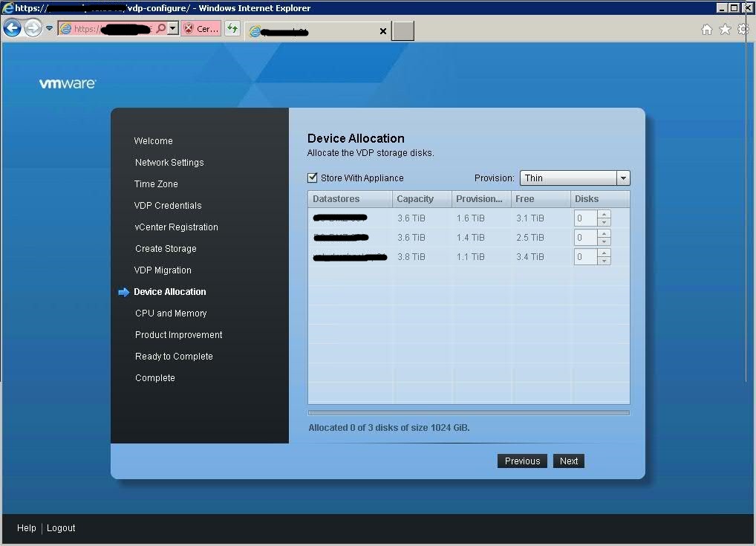Refresh the page with the green arrows icon

coord(232,28)
